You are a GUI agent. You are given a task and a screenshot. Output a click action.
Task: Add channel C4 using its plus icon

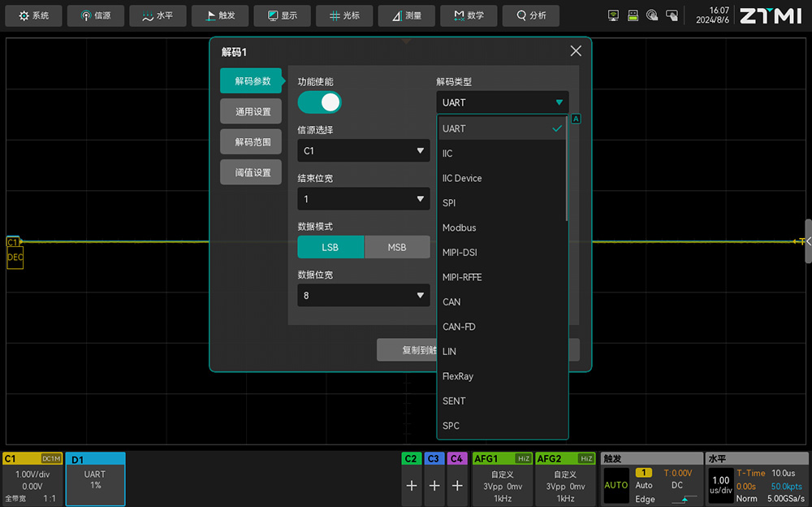point(457,485)
